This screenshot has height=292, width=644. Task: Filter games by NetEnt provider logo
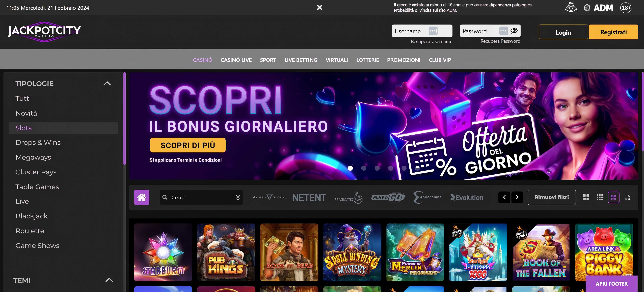[309, 197]
